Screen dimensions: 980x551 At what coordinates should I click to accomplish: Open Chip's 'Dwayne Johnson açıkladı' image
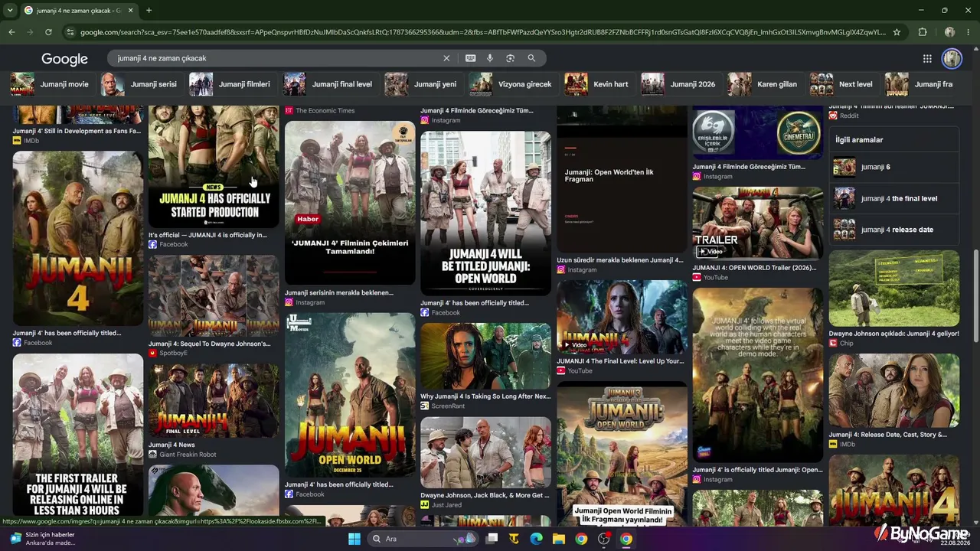point(893,289)
